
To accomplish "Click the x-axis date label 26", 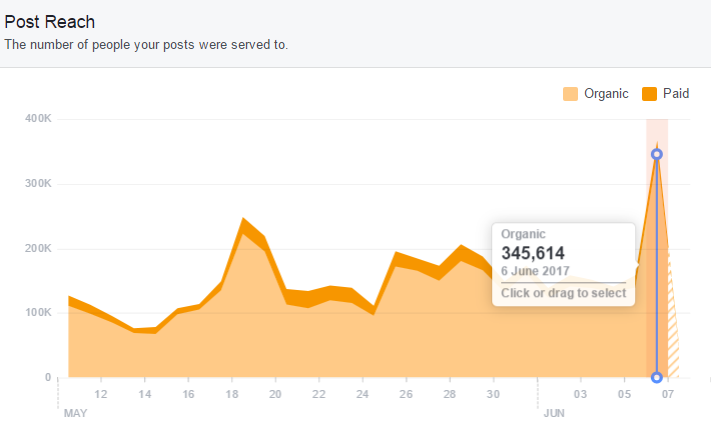I will [x=405, y=394].
